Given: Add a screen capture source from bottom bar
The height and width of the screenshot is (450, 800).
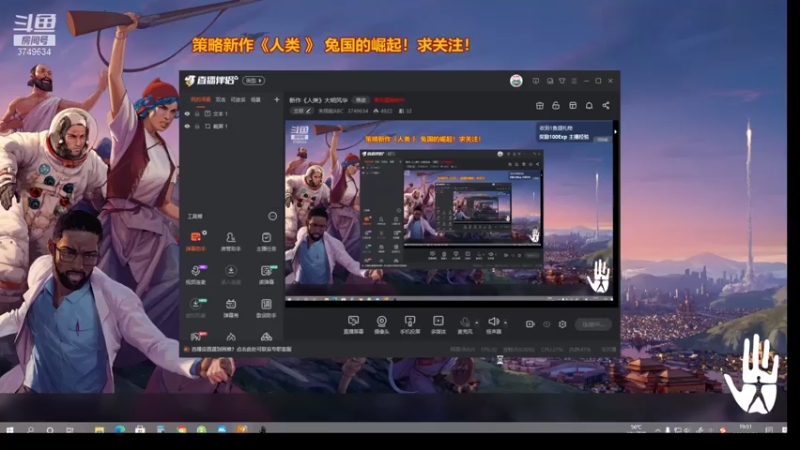Looking at the screenshot, I should coord(353,324).
